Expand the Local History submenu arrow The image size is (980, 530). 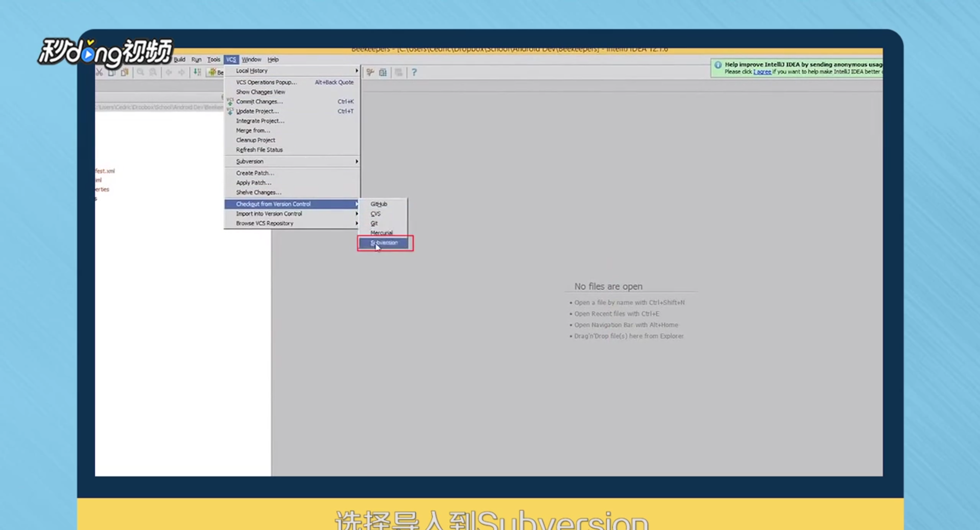(x=356, y=70)
